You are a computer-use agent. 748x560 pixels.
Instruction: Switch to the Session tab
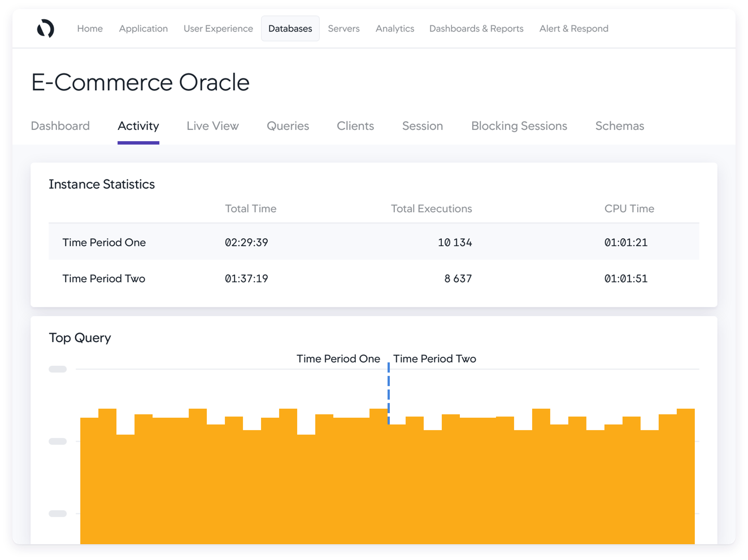coord(423,126)
